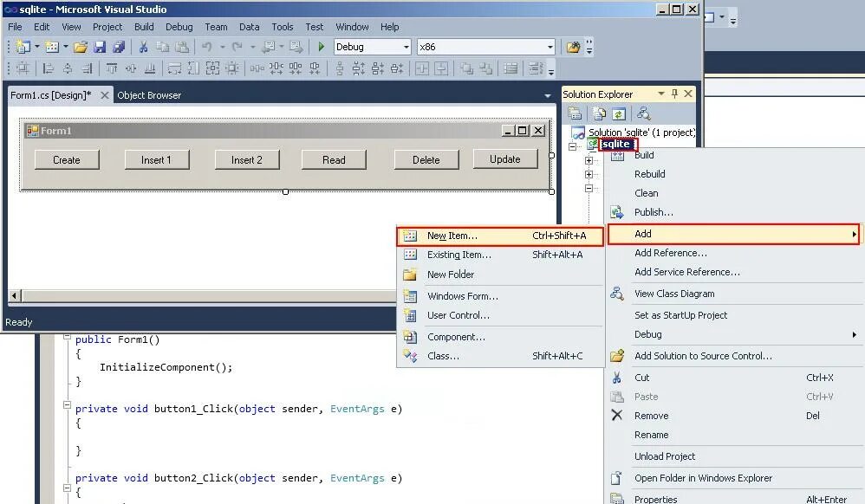Cut selection using the scissors toolbar icon
Image resolution: width=865 pixels, height=504 pixels.
143,47
